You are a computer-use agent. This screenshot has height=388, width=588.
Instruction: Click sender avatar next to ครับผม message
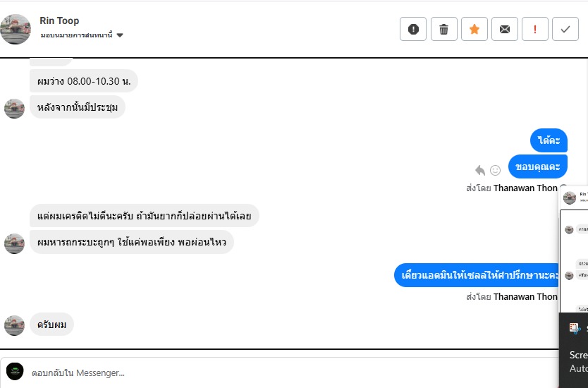14,325
